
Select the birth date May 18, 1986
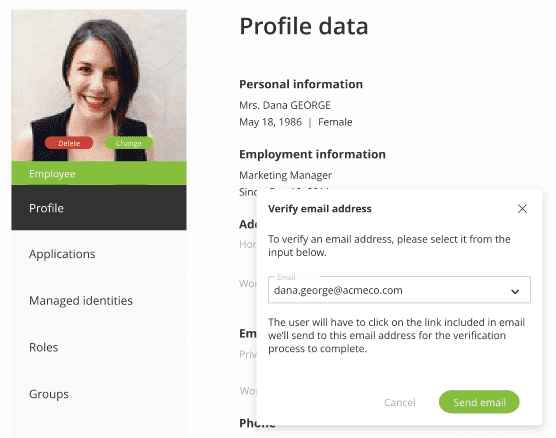pos(271,122)
